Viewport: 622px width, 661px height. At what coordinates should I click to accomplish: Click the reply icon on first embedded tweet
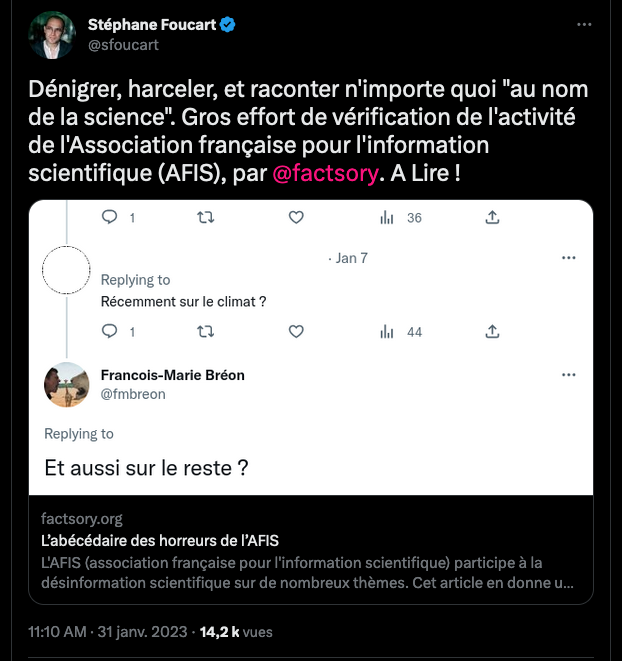pos(110,217)
